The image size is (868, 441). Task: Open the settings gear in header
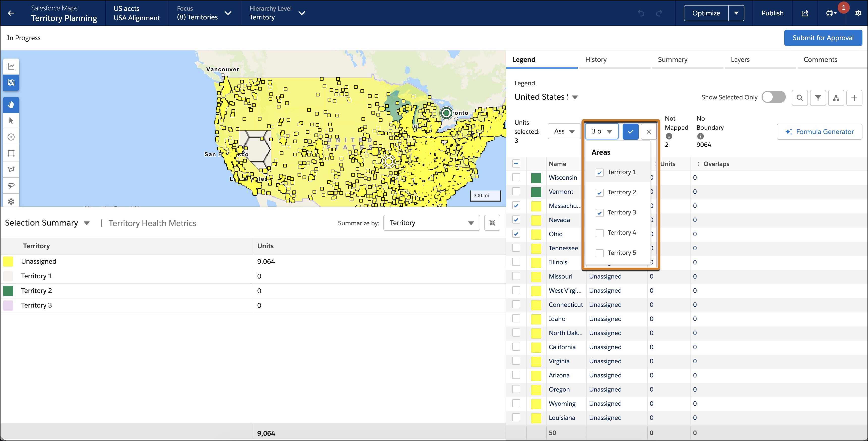pos(858,13)
